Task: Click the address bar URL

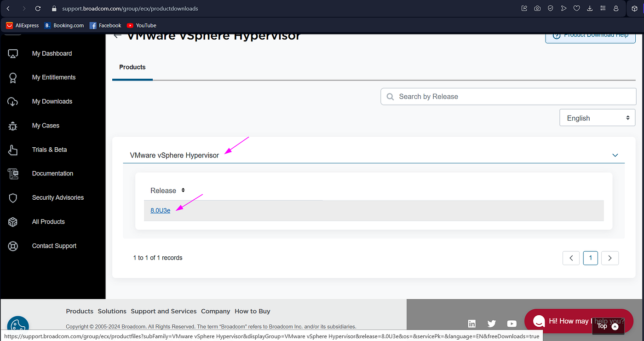Action: (131, 8)
